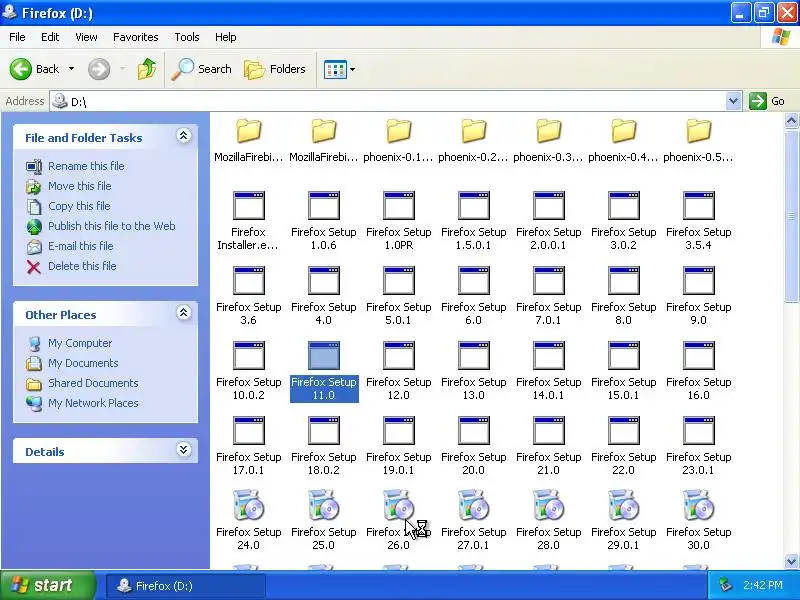Select the Firefox Setup 3.0.2 icon

click(623, 206)
